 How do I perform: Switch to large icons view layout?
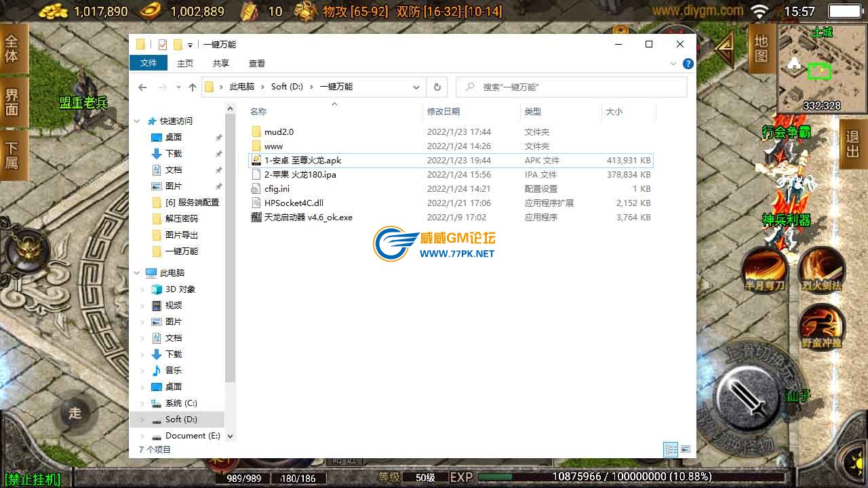point(685,449)
